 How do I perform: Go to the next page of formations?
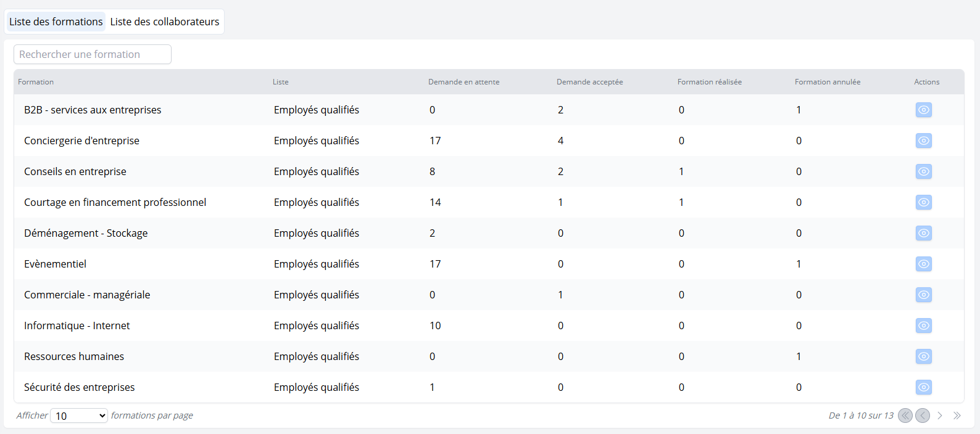click(940, 416)
